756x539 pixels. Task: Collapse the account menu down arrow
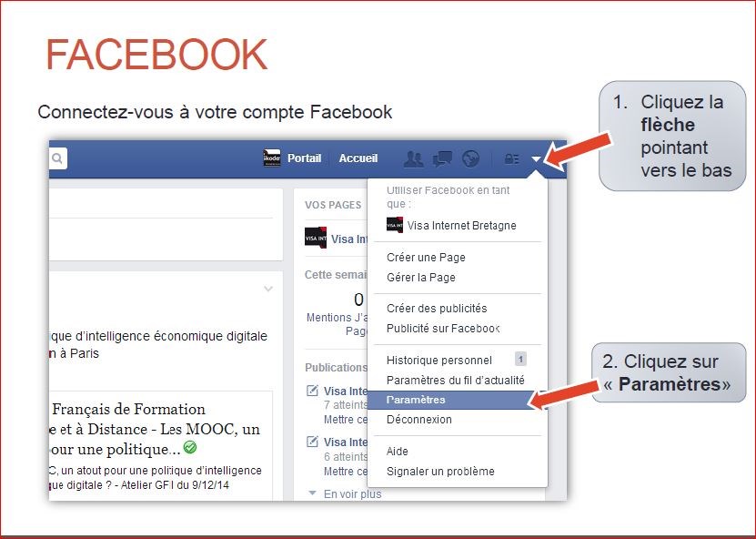pyautogui.click(x=536, y=158)
